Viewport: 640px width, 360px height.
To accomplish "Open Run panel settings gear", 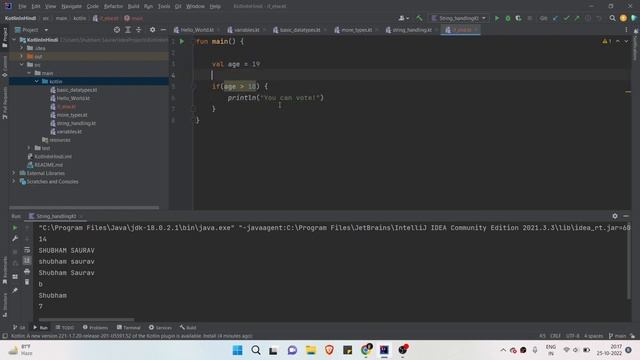I will pos(615,216).
